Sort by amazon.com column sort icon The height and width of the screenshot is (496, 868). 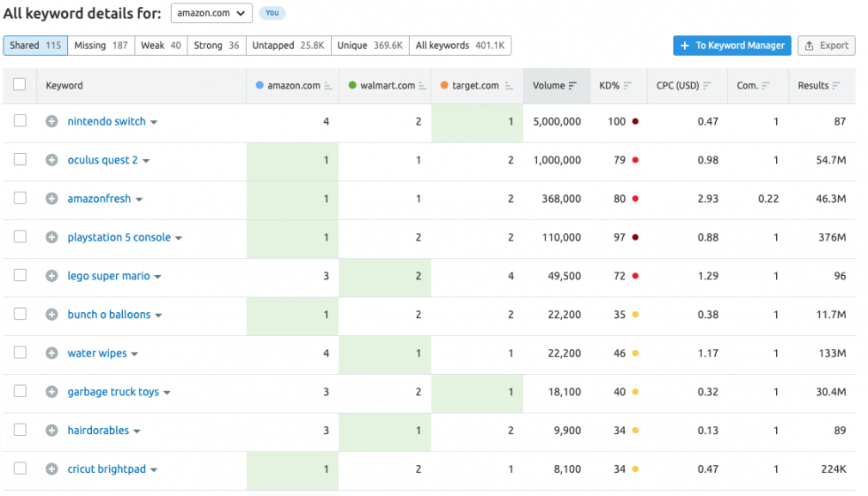(x=328, y=86)
